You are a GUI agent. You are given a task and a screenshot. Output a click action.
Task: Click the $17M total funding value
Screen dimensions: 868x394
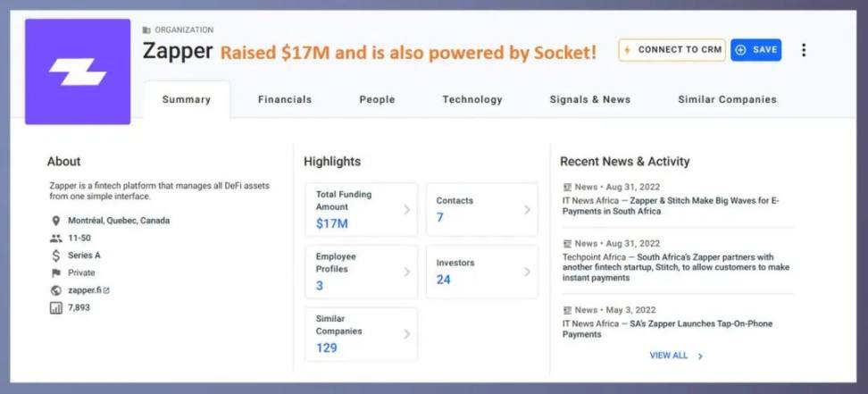pos(332,224)
